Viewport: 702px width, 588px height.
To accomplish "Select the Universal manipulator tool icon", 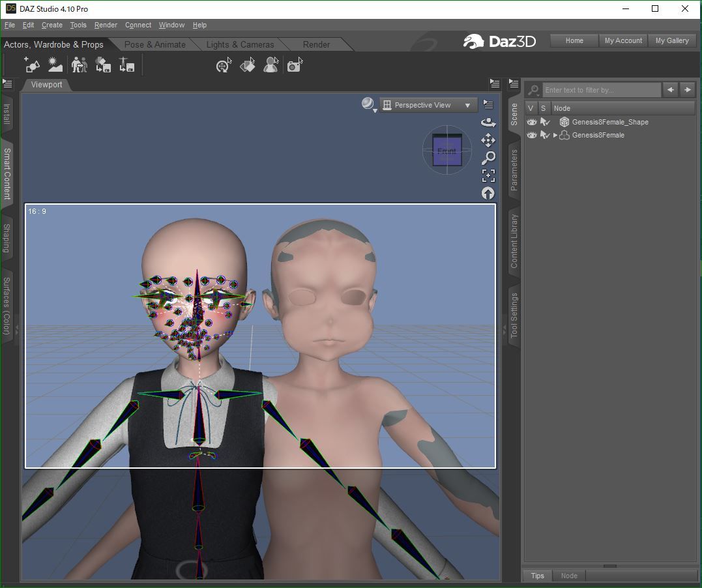I will (x=224, y=65).
